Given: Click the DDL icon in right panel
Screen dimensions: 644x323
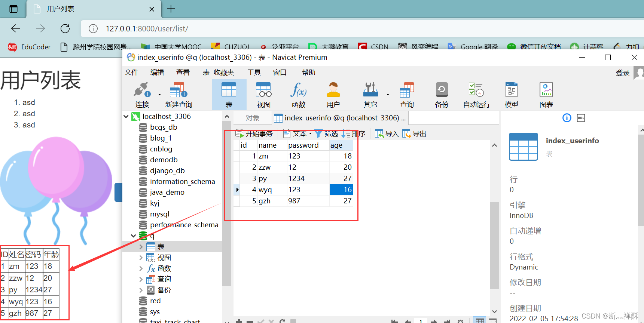Looking at the screenshot, I should tap(581, 118).
